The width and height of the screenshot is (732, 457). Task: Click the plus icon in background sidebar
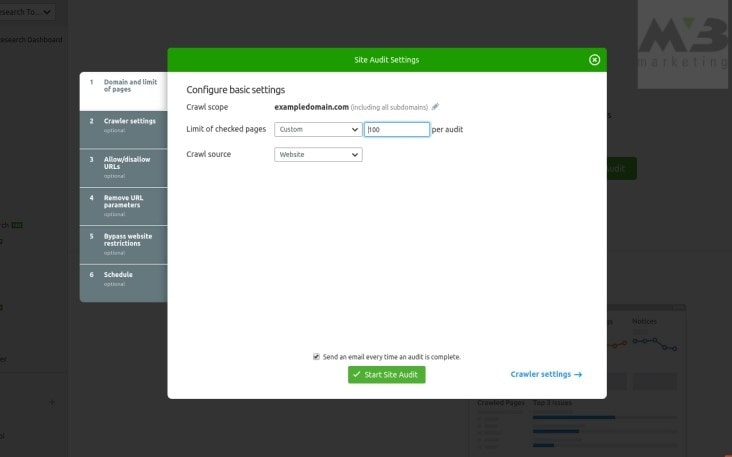(52, 402)
